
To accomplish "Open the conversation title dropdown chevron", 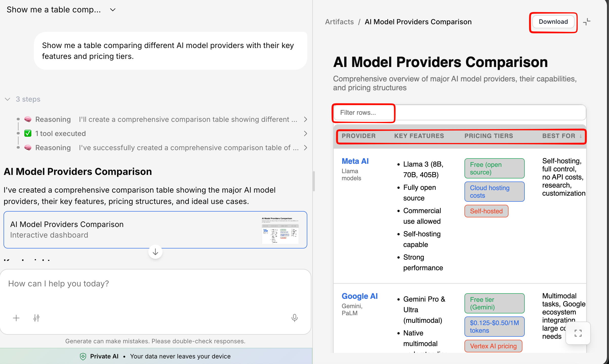I will coord(113,10).
